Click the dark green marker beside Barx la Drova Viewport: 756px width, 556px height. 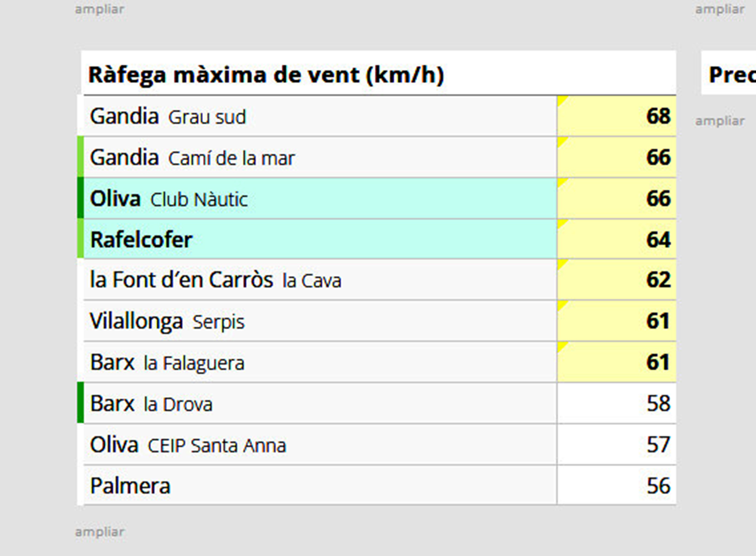click(x=80, y=403)
